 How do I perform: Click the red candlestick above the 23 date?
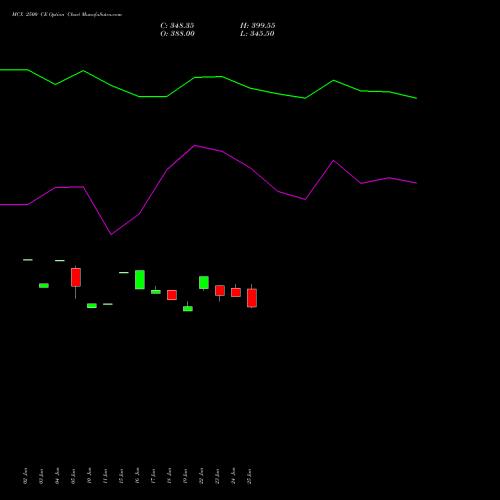[x=220, y=291]
